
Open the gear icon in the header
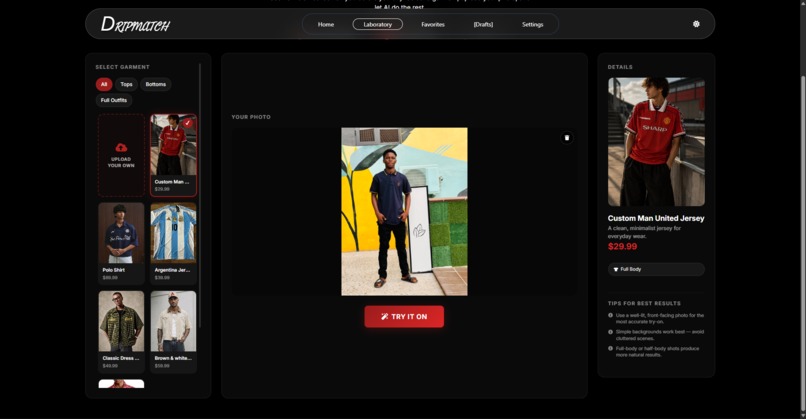pos(696,24)
